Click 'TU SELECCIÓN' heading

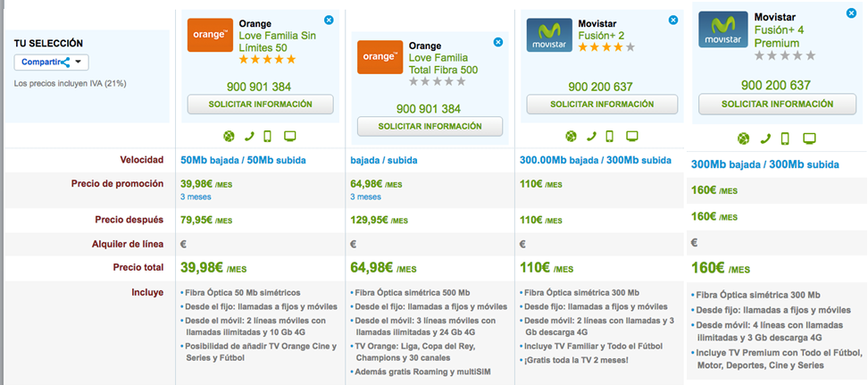pyautogui.click(x=48, y=43)
